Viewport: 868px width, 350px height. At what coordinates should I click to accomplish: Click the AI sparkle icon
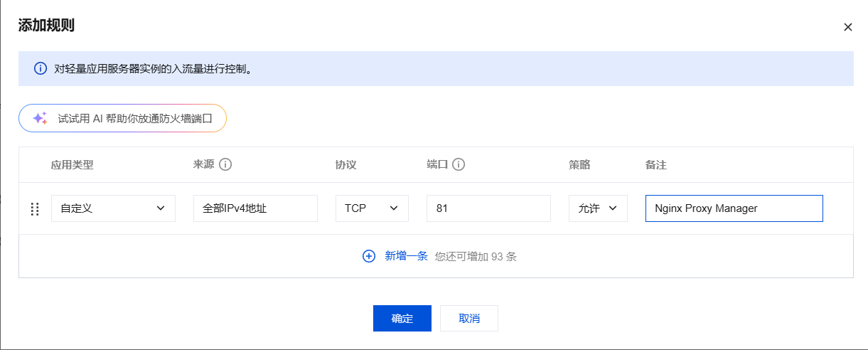point(40,118)
